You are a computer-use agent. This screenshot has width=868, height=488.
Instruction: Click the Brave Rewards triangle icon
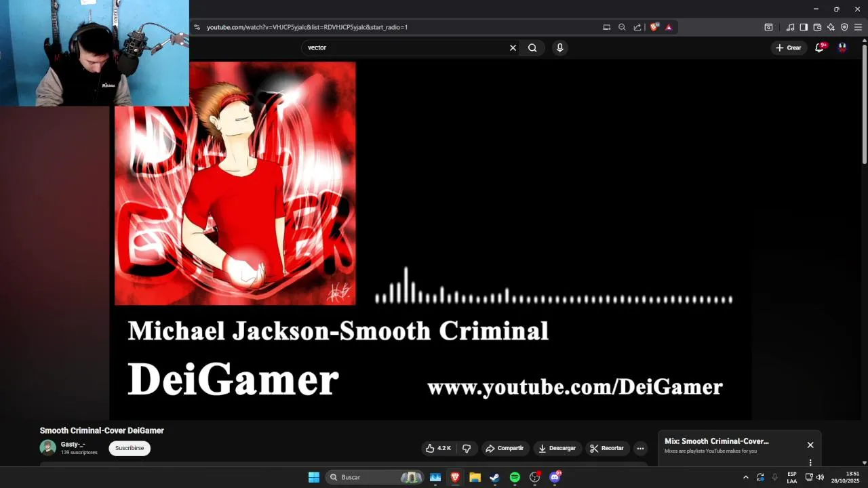click(669, 27)
